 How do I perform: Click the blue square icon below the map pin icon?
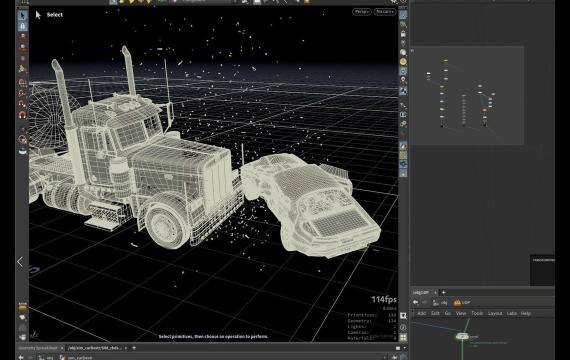click(403, 90)
